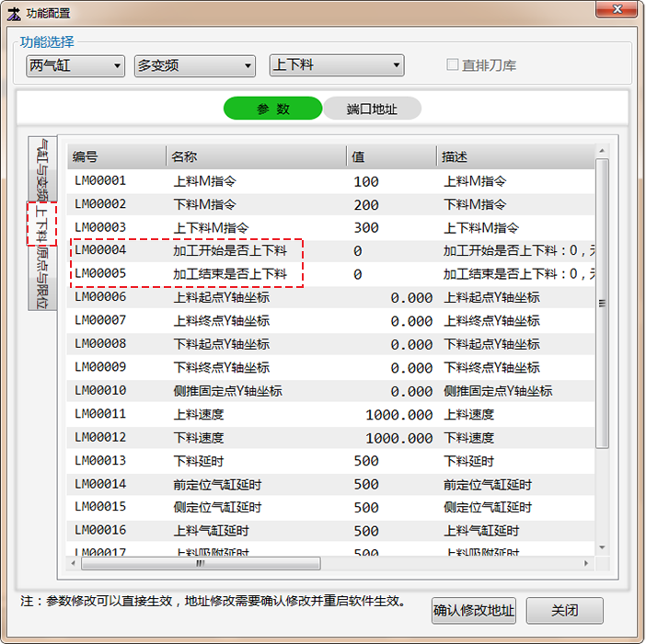Select the 原点与限位 vertical tab
The width and height of the screenshot is (646, 644).
[x=42, y=278]
